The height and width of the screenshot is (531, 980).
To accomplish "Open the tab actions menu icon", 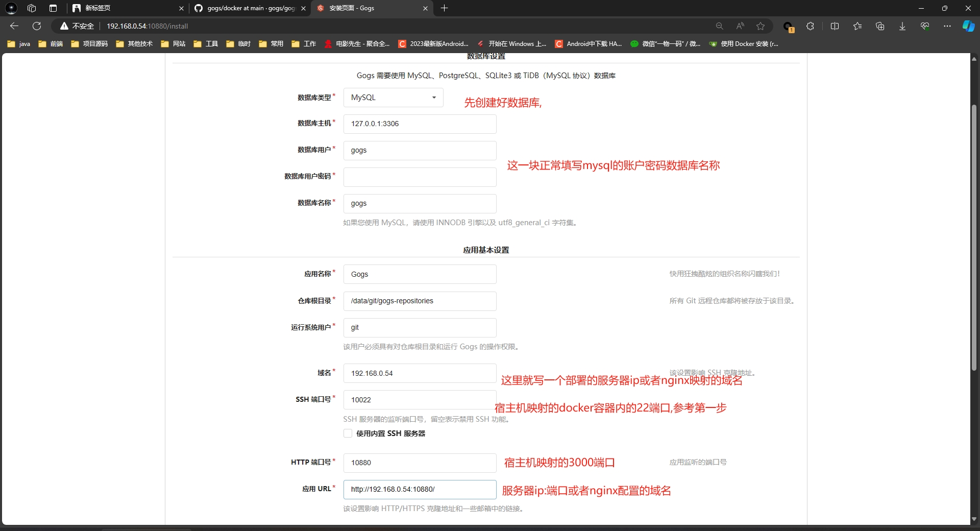I will [53, 8].
